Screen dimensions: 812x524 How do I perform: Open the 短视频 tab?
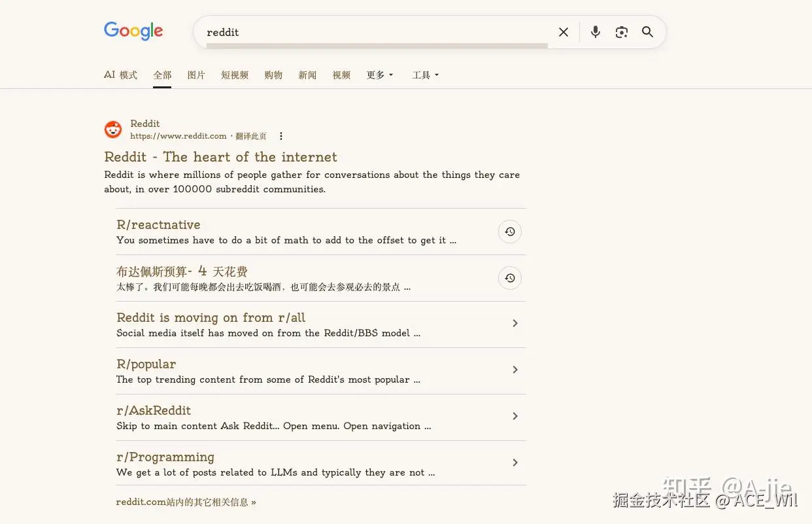[235, 75]
